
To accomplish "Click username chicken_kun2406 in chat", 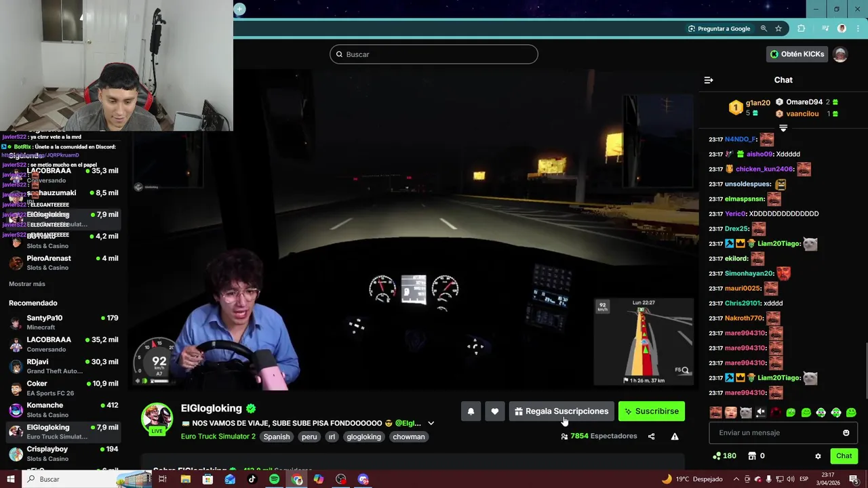I will click(764, 169).
